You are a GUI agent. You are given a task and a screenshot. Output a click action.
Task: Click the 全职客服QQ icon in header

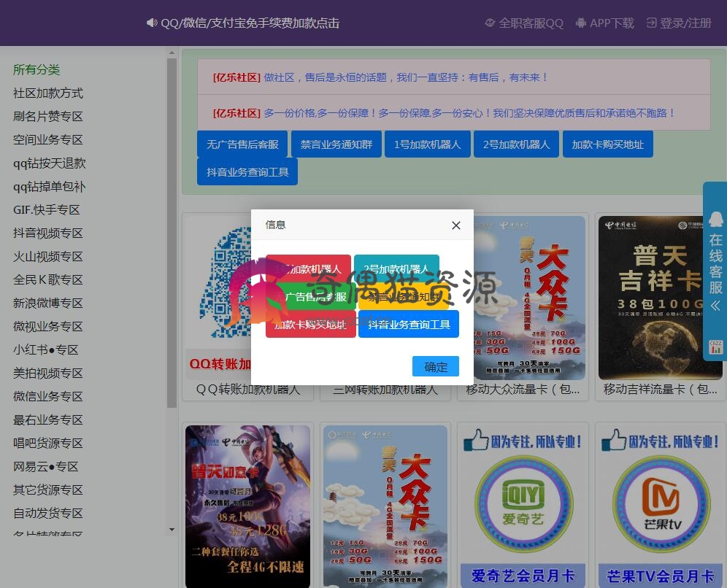click(490, 23)
